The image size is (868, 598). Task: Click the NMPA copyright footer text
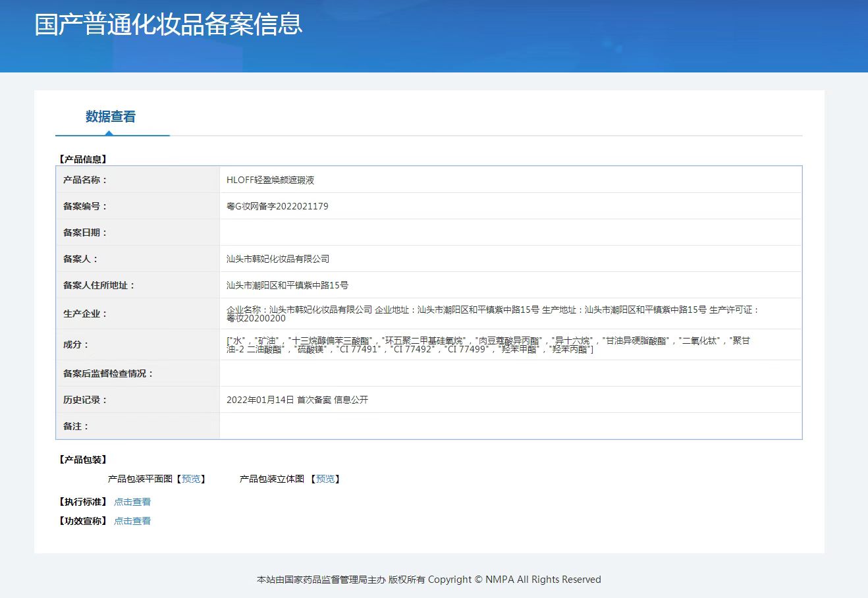pos(429,580)
